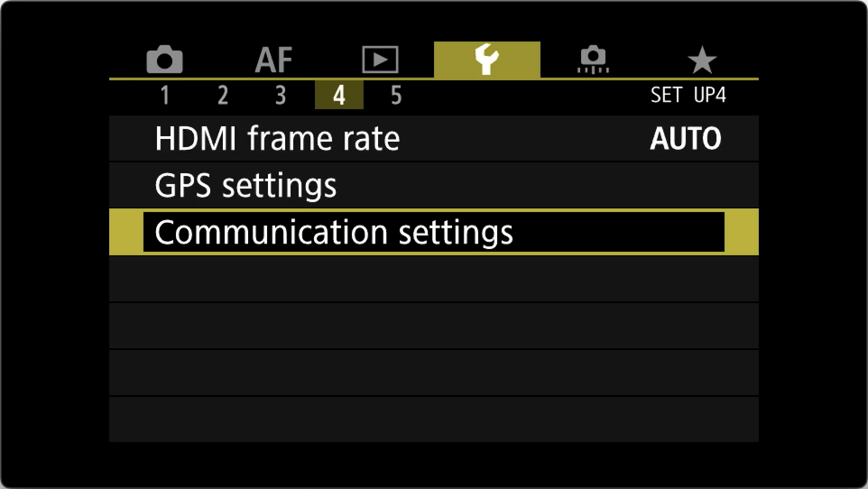This screenshot has height=489, width=868.
Task: Open the Shooting menu camera icon tab
Action: [165, 59]
